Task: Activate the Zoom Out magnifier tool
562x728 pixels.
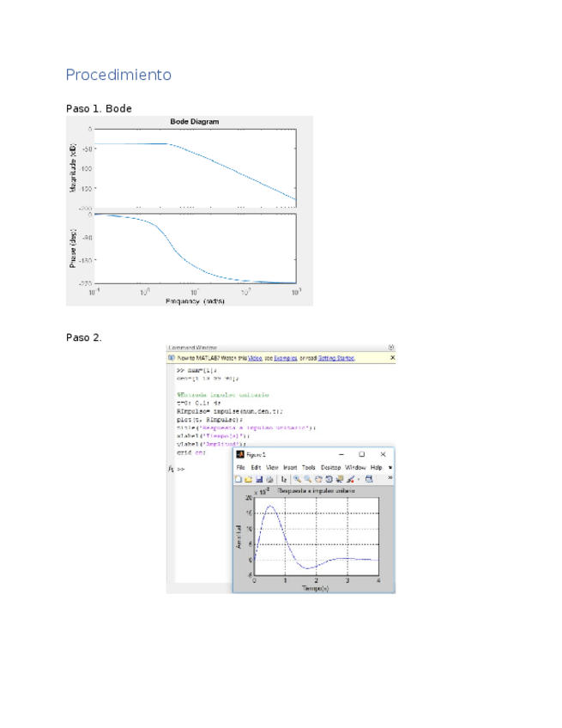Action: [x=307, y=478]
